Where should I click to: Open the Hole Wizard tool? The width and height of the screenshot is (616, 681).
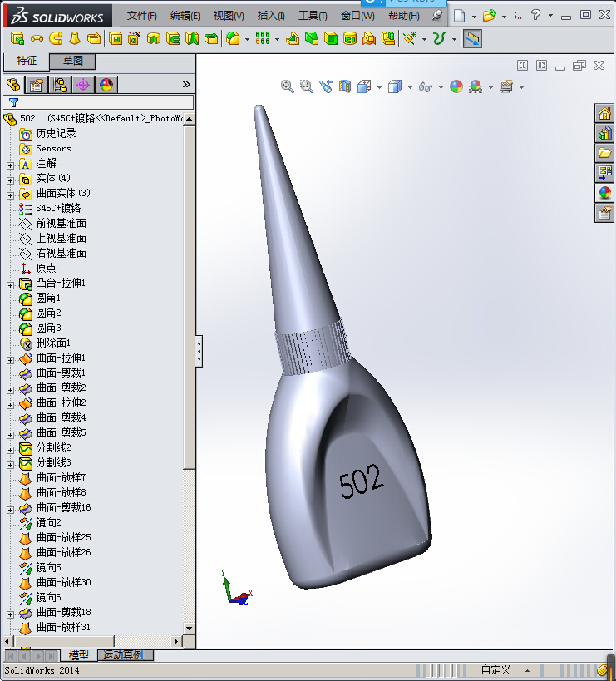pyautogui.click(x=134, y=38)
